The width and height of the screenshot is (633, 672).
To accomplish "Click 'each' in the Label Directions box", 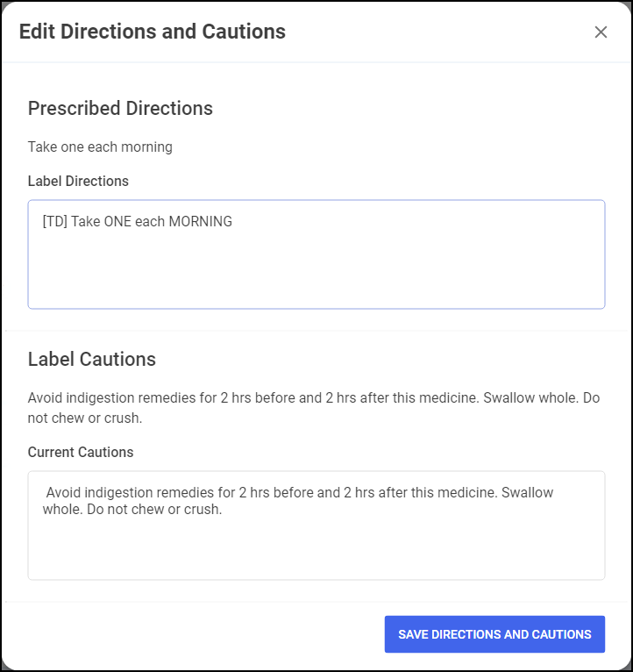I will click(150, 222).
